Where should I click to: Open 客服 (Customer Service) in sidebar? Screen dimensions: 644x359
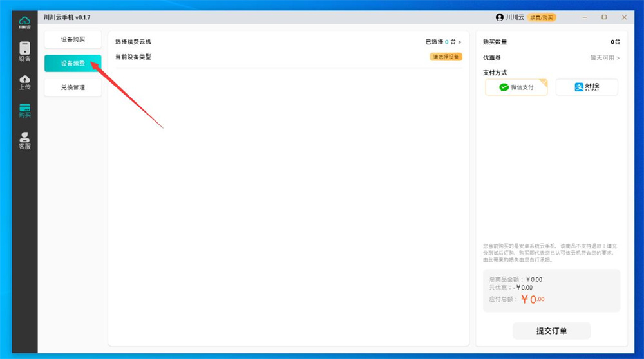24,140
